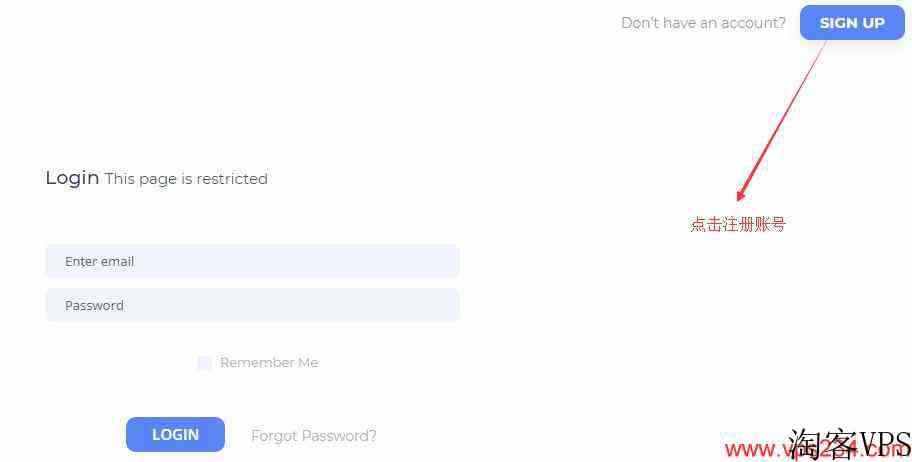Click the red arrowhead tip

click(x=739, y=197)
